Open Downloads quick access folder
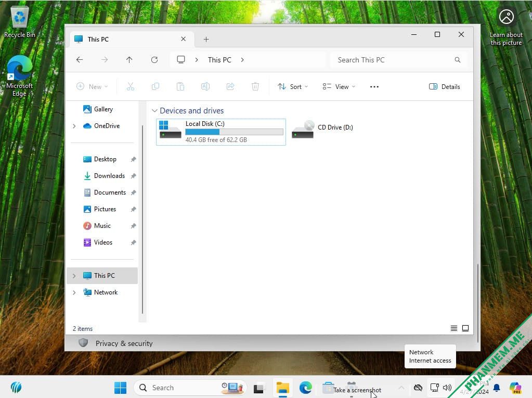Viewport: 532px width, 398px height. coord(109,176)
